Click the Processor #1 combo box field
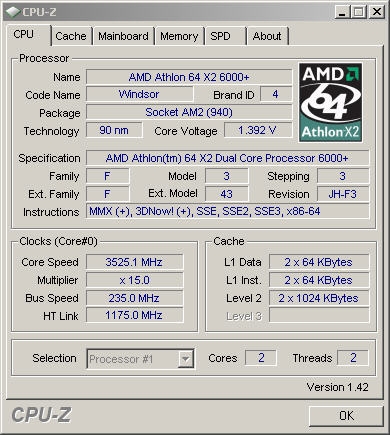Viewport: 390px width, 435px height. click(x=140, y=359)
